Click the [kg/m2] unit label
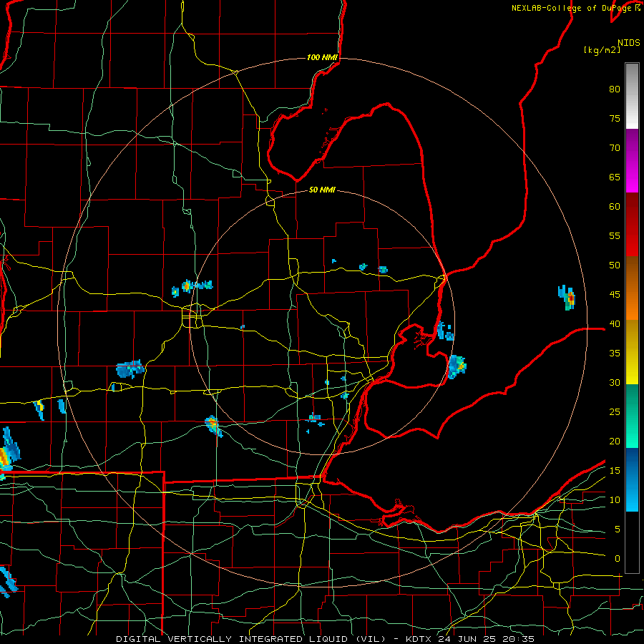The width and height of the screenshot is (644, 644). pyautogui.click(x=602, y=50)
